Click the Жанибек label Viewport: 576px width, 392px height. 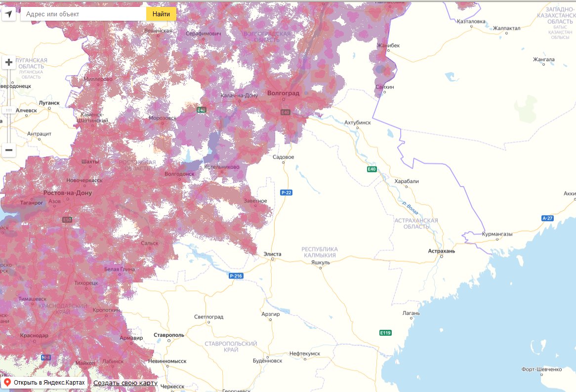[388, 45]
